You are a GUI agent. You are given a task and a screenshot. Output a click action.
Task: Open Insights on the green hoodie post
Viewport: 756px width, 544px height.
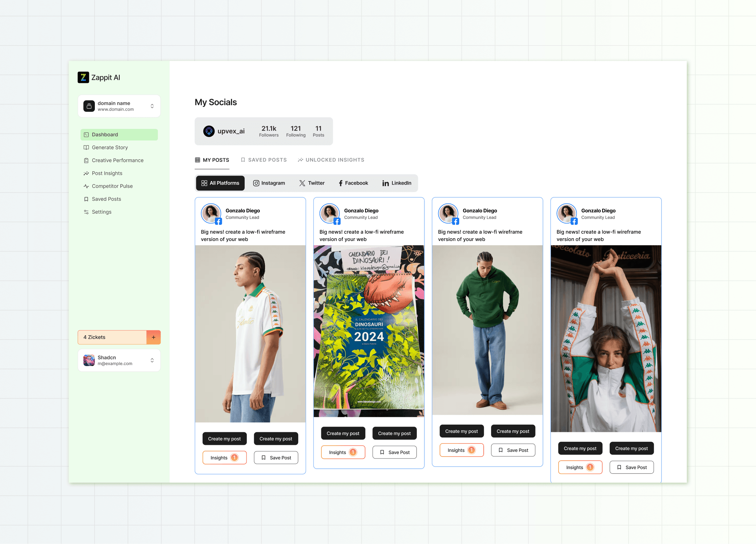(461, 450)
